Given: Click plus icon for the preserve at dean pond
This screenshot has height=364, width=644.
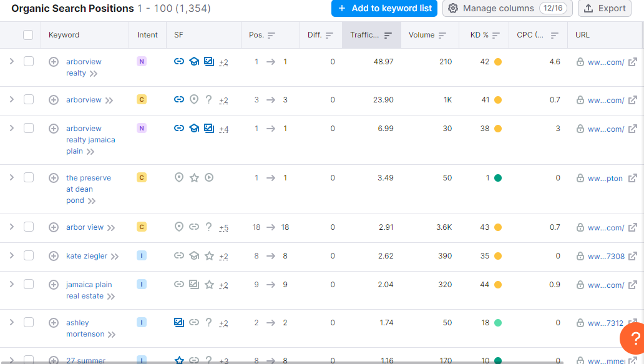Looking at the screenshot, I should [54, 178].
